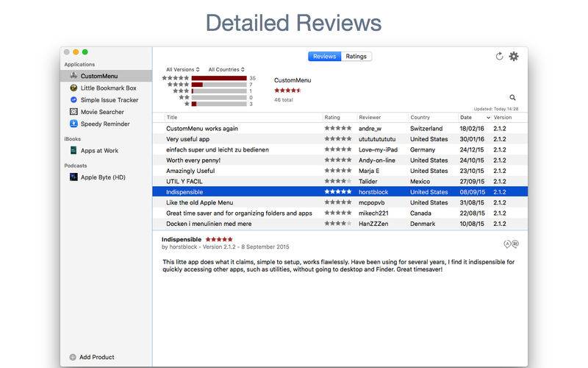Screen dimensions: 588x368
Task: Click the refresh reviews icon
Action: (499, 57)
